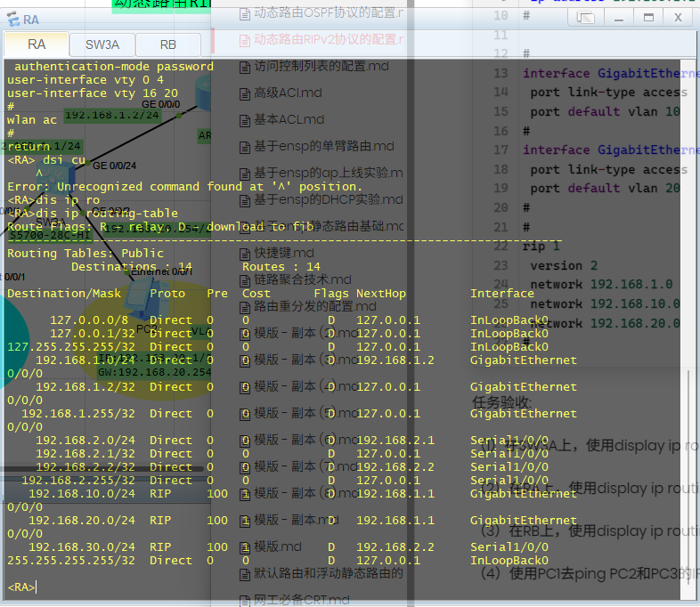Click 'version 2' on code line 23
This screenshot has height=607, width=700.
click(x=564, y=266)
